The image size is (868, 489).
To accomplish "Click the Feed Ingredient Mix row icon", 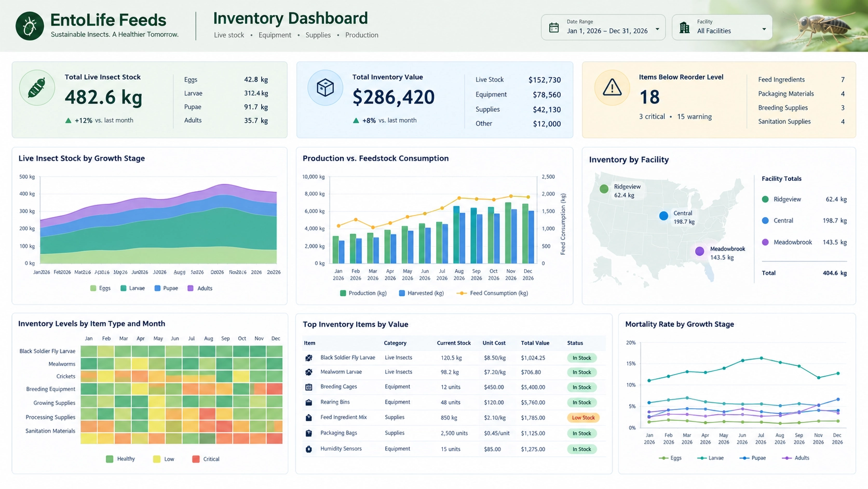I will click(309, 418).
